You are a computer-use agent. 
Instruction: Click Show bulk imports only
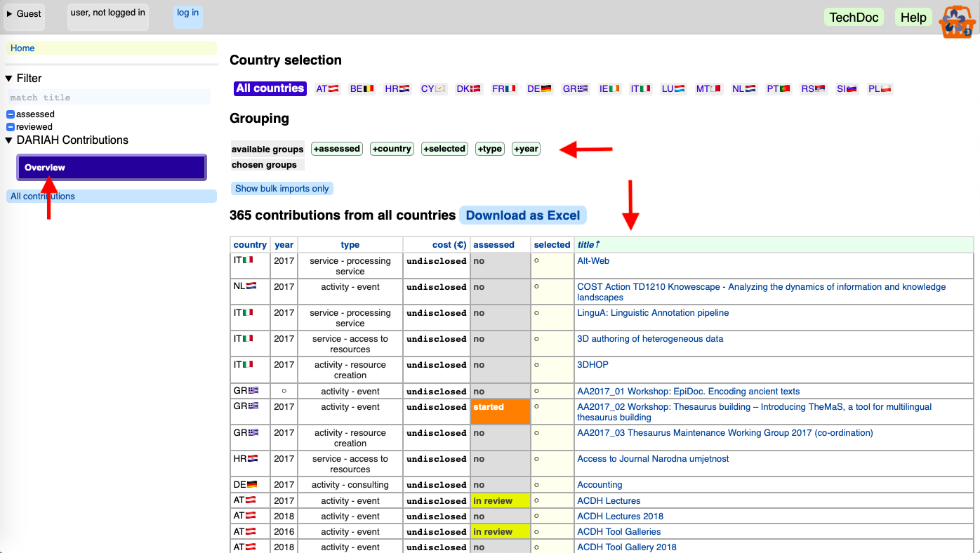pyautogui.click(x=282, y=189)
